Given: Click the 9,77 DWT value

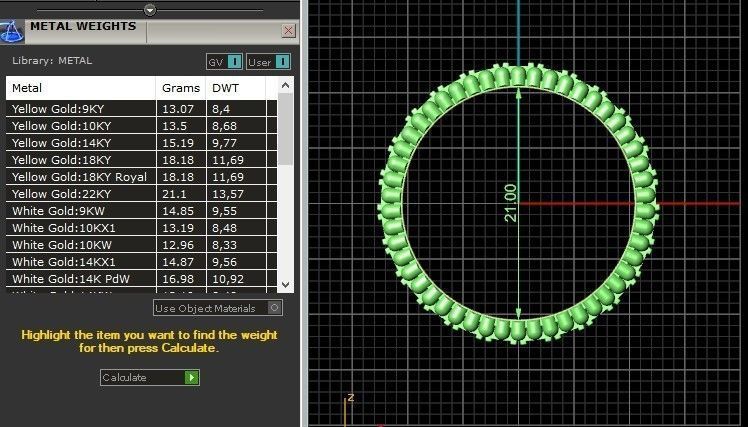Looking at the screenshot, I should pos(225,143).
